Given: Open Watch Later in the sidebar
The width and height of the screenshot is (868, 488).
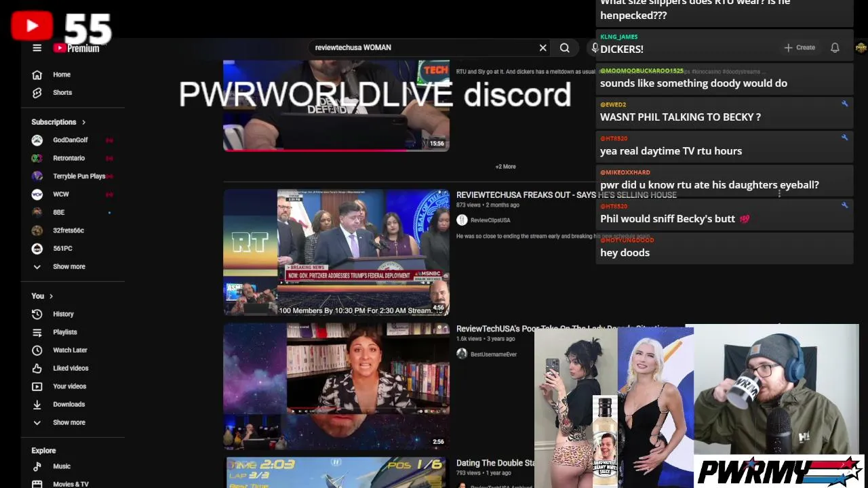Looking at the screenshot, I should tap(71, 350).
